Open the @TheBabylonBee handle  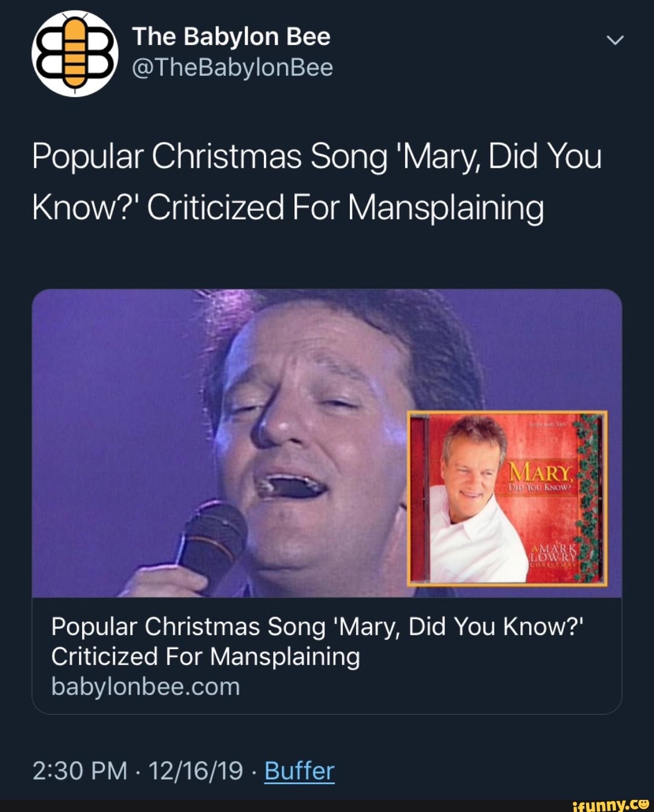[233, 67]
